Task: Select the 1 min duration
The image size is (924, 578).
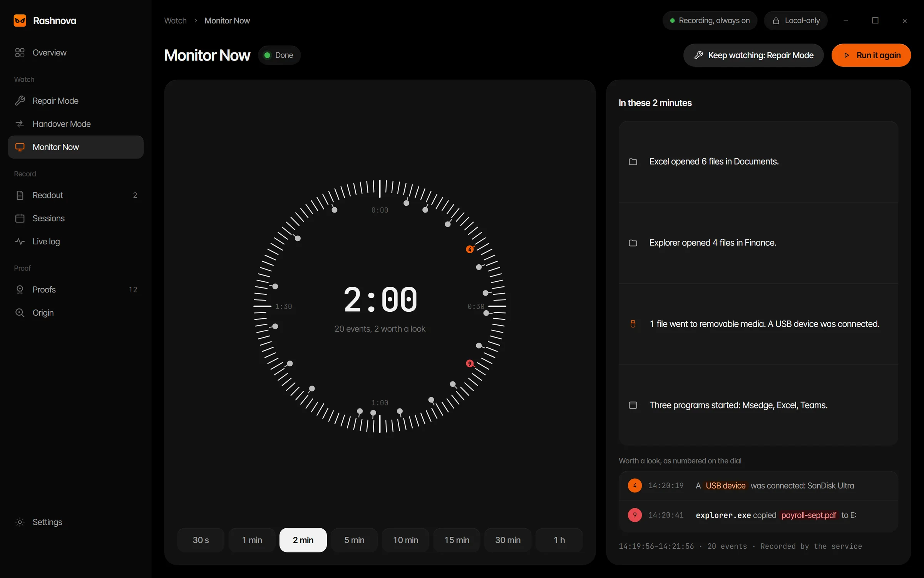Action: (252, 540)
